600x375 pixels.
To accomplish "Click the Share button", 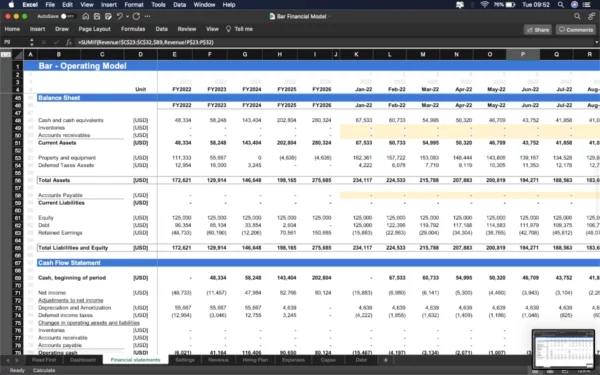I will click(x=538, y=29).
